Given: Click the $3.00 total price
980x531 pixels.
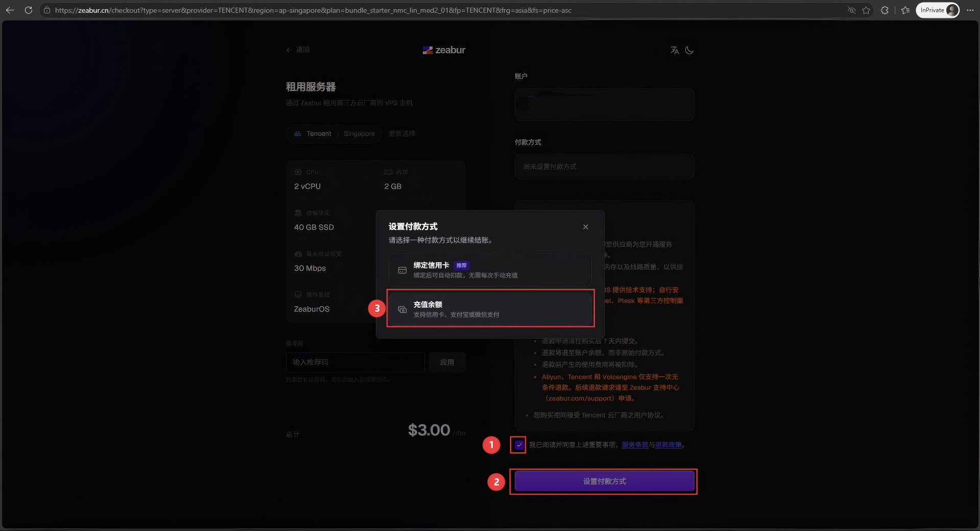Looking at the screenshot, I should tap(429, 430).
